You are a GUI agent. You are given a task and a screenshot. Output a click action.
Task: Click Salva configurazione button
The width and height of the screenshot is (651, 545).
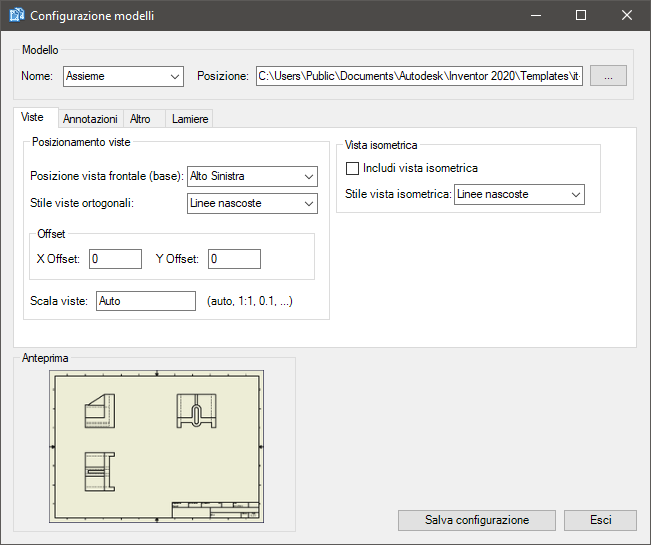click(477, 520)
